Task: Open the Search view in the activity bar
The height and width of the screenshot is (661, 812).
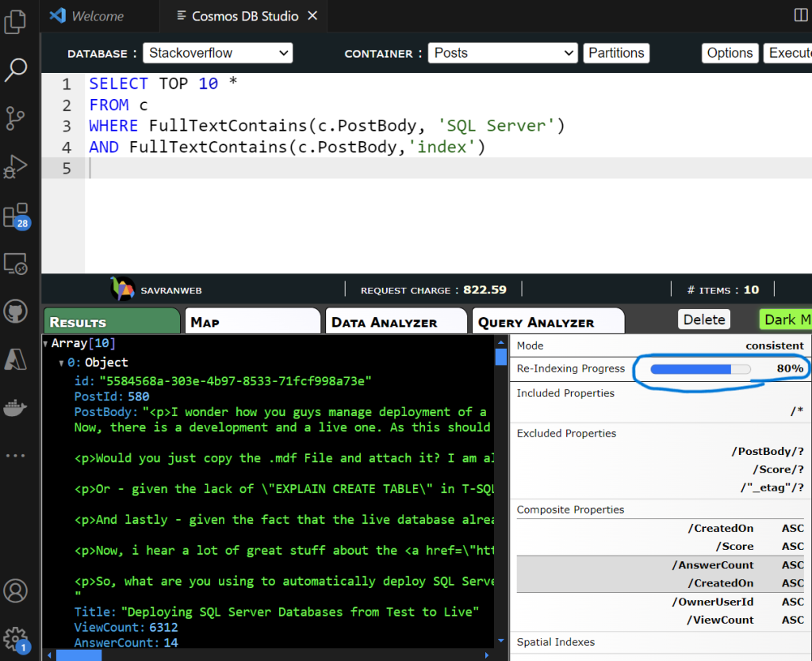Action: coord(15,70)
